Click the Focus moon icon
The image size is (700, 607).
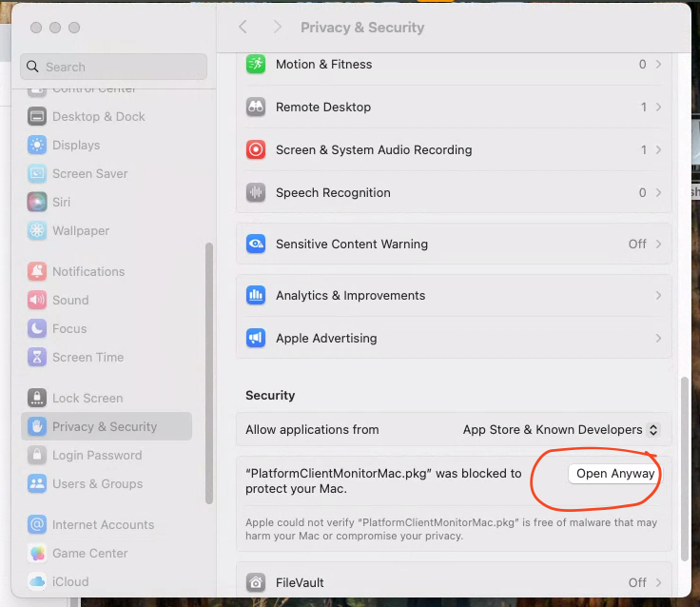37,329
